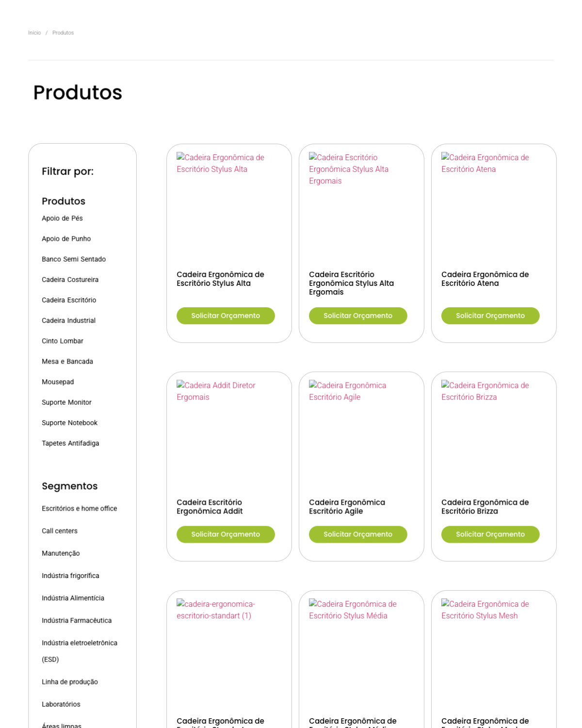This screenshot has width=582, height=728.
Task: Open Cadeira Ergonômica Escritório Agile title
Action: pyautogui.click(x=347, y=507)
